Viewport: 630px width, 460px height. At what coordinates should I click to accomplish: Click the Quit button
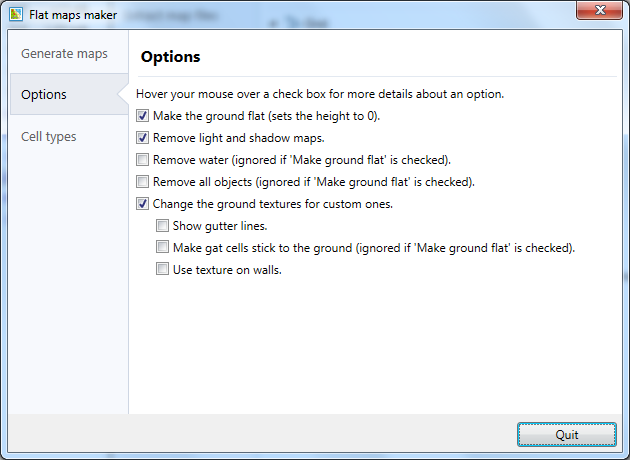click(567, 434)
